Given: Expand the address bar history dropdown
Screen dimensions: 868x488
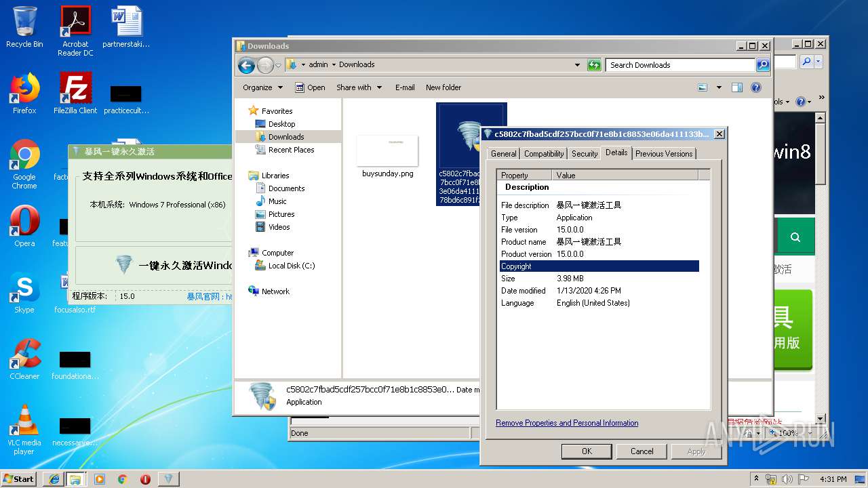Looking at the screenshot, I should click(x=577, y=65).
